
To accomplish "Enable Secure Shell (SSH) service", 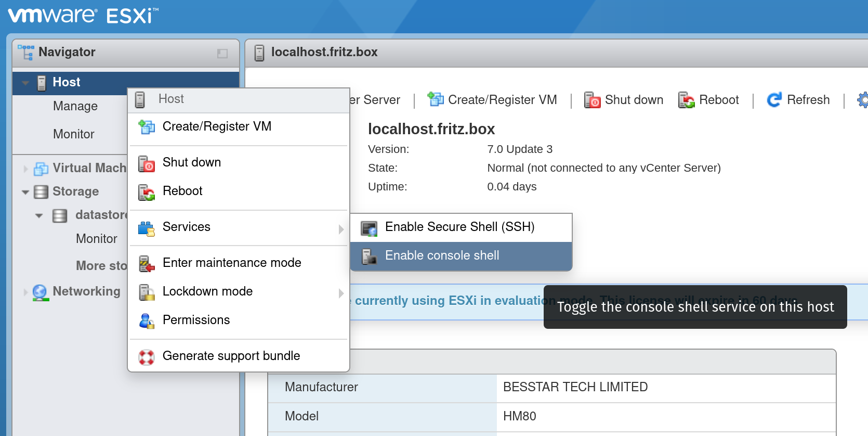I will click(459, 227).
